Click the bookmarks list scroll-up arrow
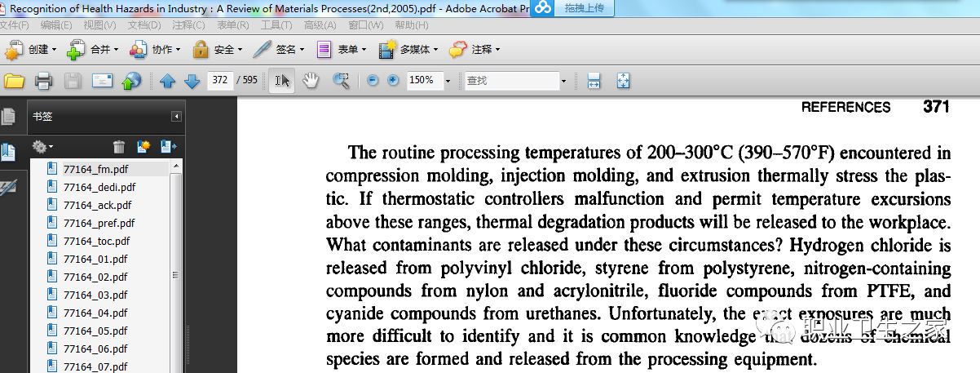This screenshot has height=373, width=980. 177,167
